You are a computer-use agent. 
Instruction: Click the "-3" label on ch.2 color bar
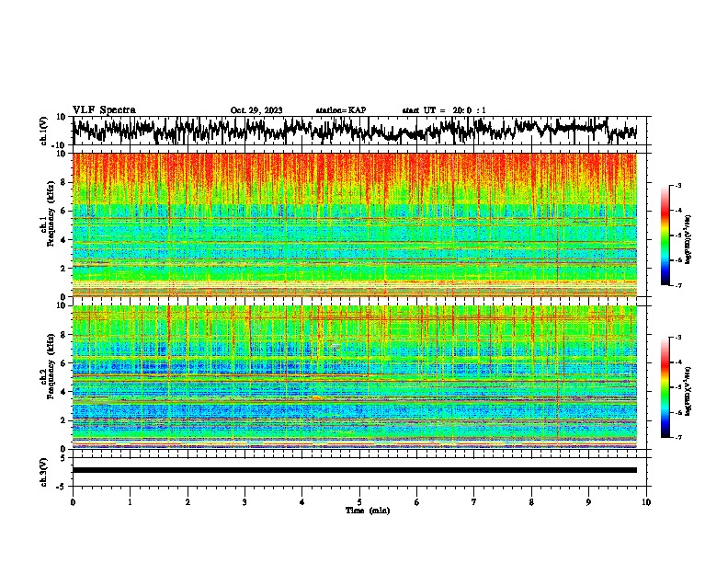(677, 338)
